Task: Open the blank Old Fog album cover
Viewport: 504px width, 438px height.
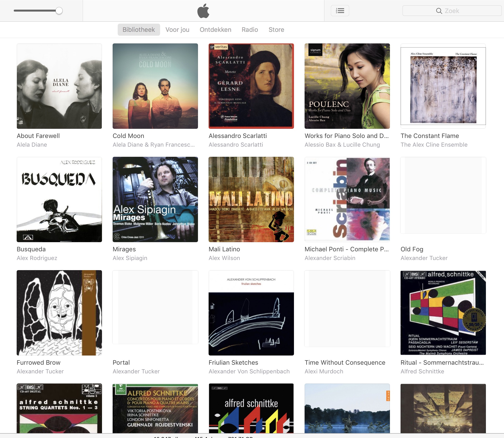Action: pyautogui.click(x=443, y=196)
